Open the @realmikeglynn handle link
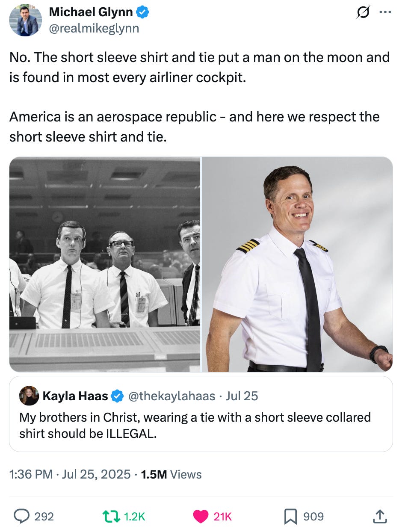Viewport: 402px width, 532px height. tap(94, 29)
